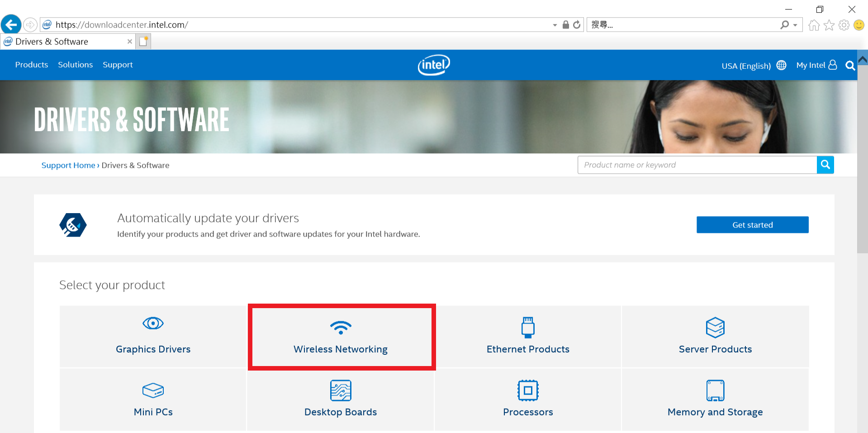Open Wireless Networking link
Screen dimensions: 868x433
[x=341, y=349]
